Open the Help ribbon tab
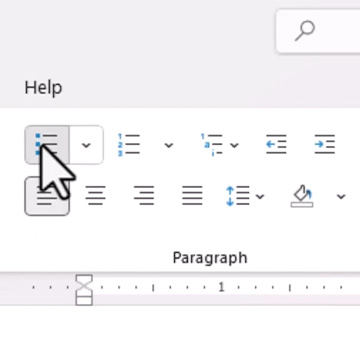This screenshot has width=360, height=360. tap(43, 88)
